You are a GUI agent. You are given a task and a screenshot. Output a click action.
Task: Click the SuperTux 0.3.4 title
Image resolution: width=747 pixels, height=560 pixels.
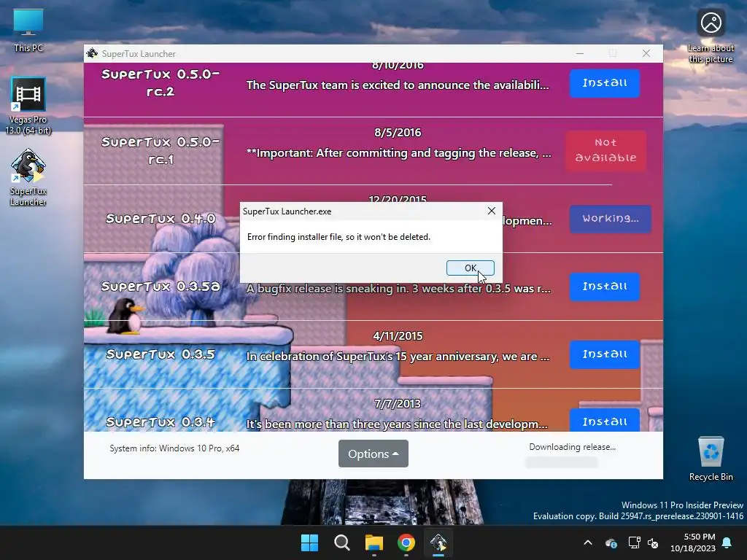click(x=160, y=422)
